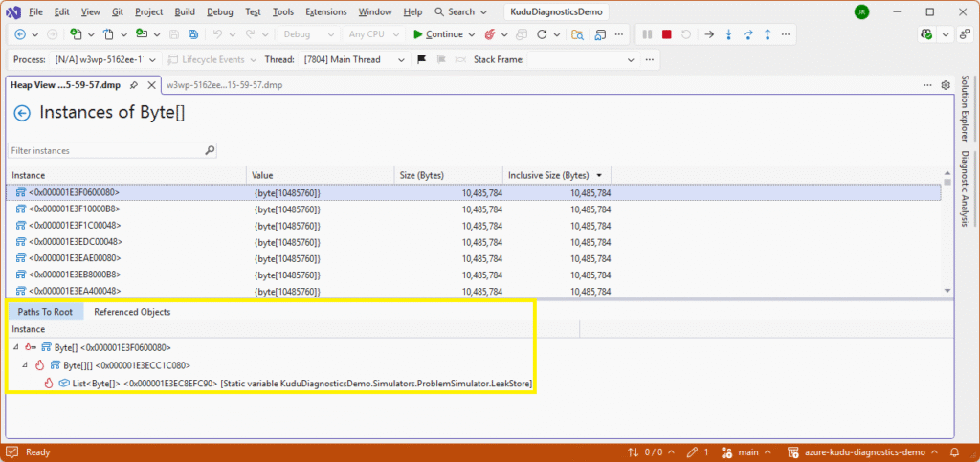Image resolution: width=980 pixels, height=462 pixels.
Task: Click the Step Into icon
Action: pyautogui.click(x=728, y=34)
